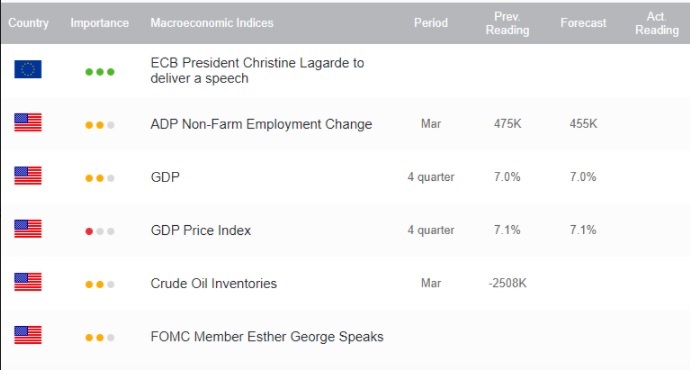Sort by Macroeconomic Indices header

212,23
